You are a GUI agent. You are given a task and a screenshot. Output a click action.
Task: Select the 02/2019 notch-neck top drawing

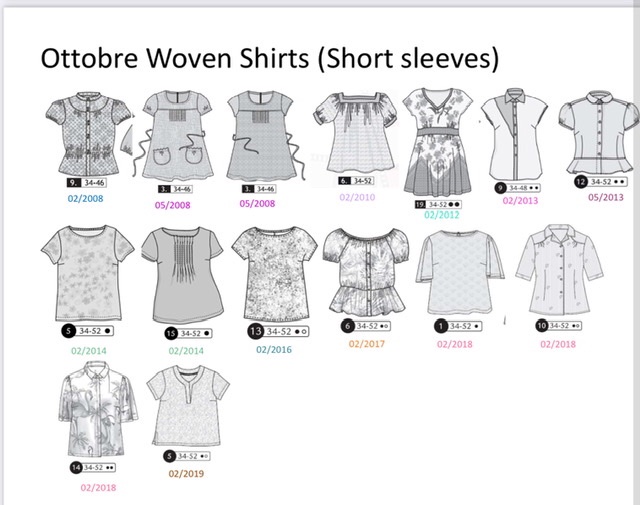point(188,406)
